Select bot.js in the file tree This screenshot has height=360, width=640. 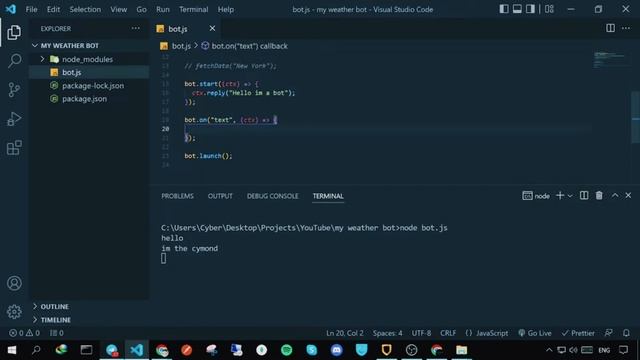click(x=89, y=72)
